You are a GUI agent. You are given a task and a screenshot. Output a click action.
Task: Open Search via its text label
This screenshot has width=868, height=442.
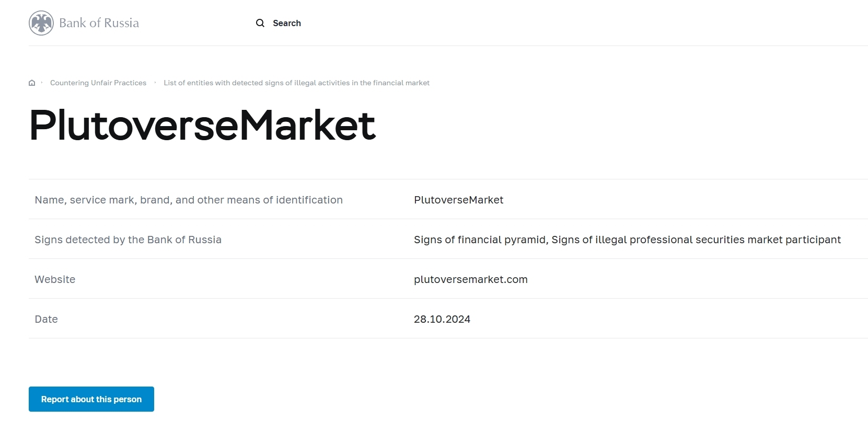click(287, 23)
